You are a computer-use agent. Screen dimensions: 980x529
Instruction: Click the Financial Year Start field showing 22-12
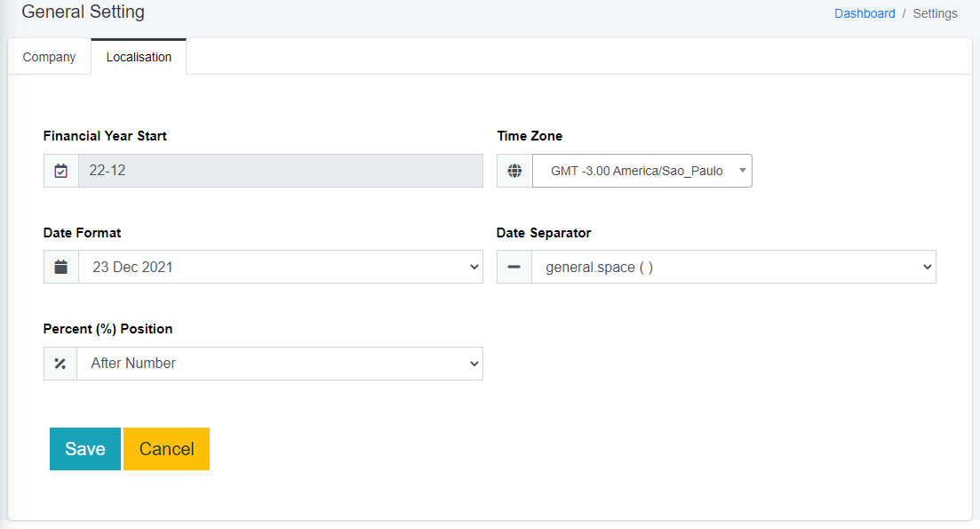tap(280, 171)
